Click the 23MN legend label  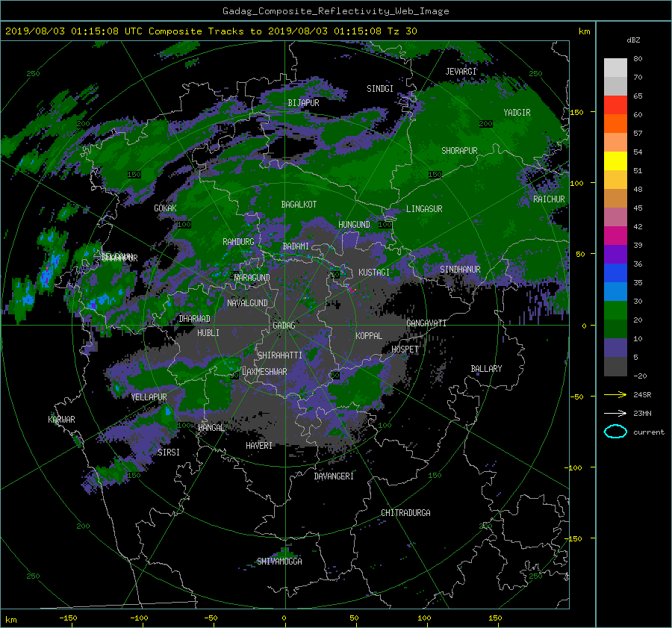click(x=642, y=414)
